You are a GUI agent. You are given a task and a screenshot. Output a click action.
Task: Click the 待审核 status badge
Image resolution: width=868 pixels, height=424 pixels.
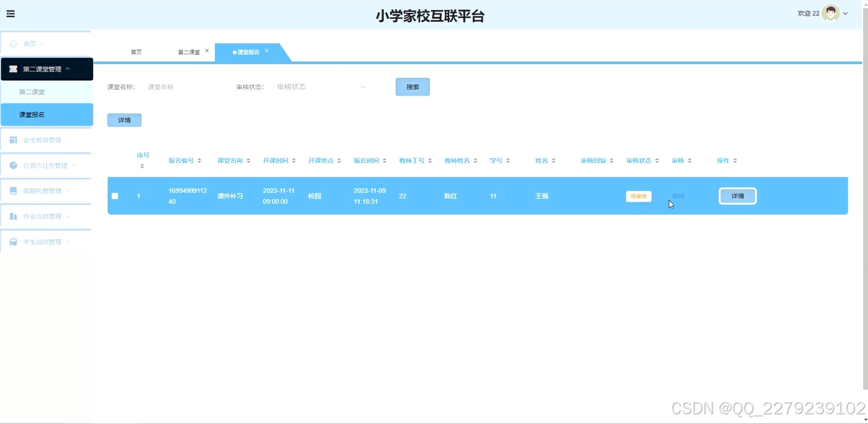coord(638,196)
